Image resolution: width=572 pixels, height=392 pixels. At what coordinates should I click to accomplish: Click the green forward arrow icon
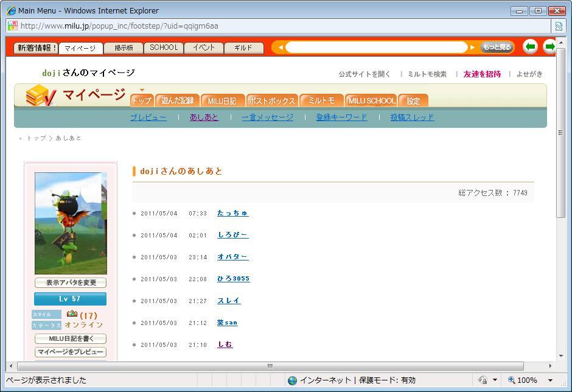coord(549,47)
